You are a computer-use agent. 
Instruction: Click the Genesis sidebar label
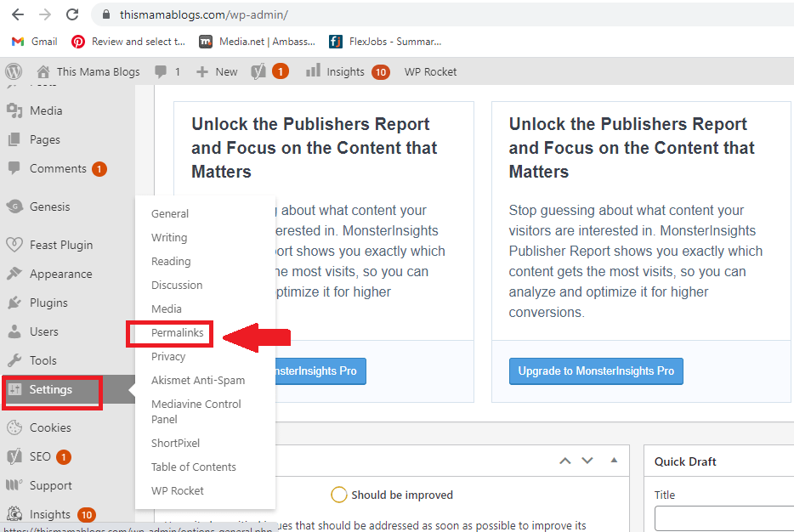click(49, 207)
